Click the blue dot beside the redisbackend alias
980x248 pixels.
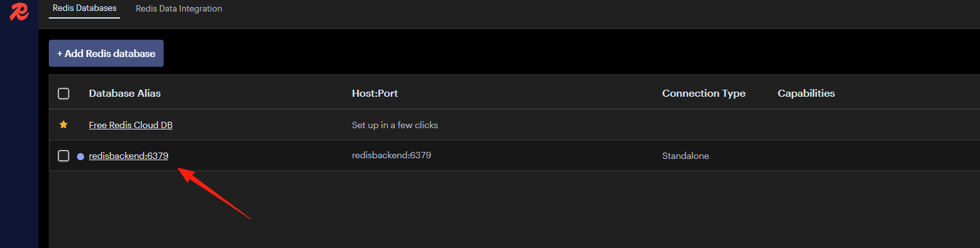pos(80,156)
